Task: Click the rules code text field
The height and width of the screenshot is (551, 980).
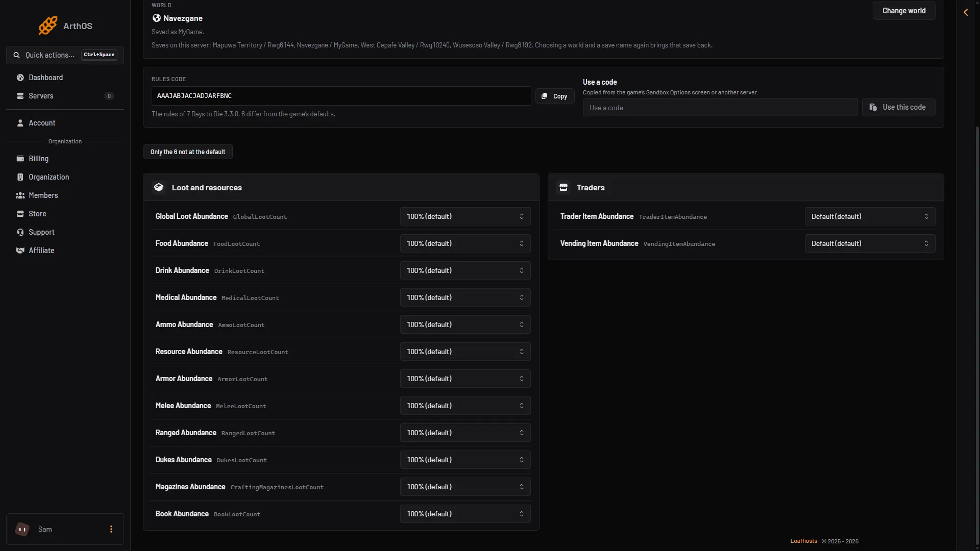Action: (341, 96)
